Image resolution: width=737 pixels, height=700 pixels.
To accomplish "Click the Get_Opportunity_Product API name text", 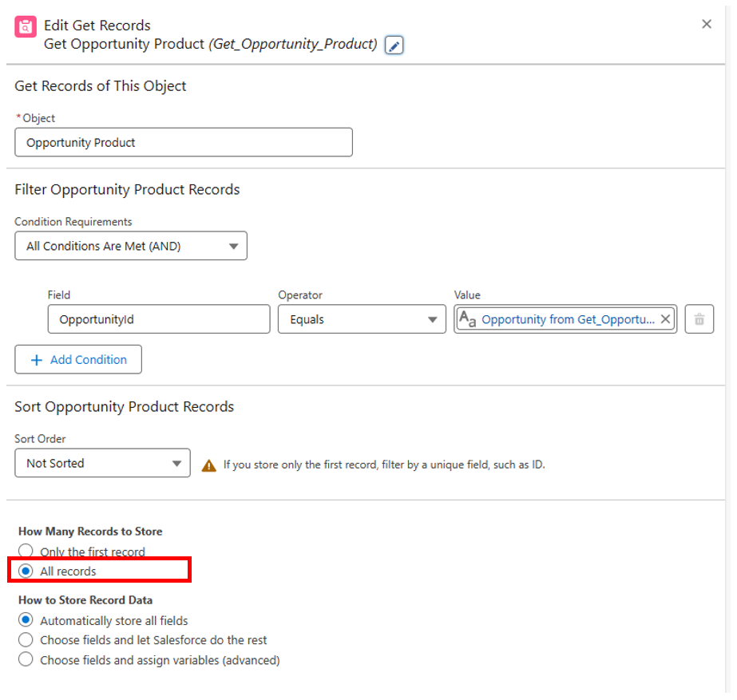I will pyautogui.click(x=293, y=44).
